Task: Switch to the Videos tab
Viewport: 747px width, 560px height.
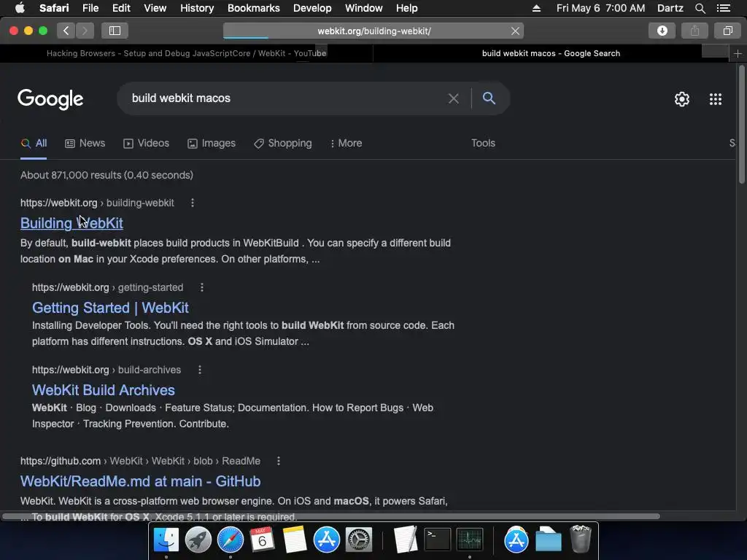Action: pyautogui.click(x=146, y=144)
